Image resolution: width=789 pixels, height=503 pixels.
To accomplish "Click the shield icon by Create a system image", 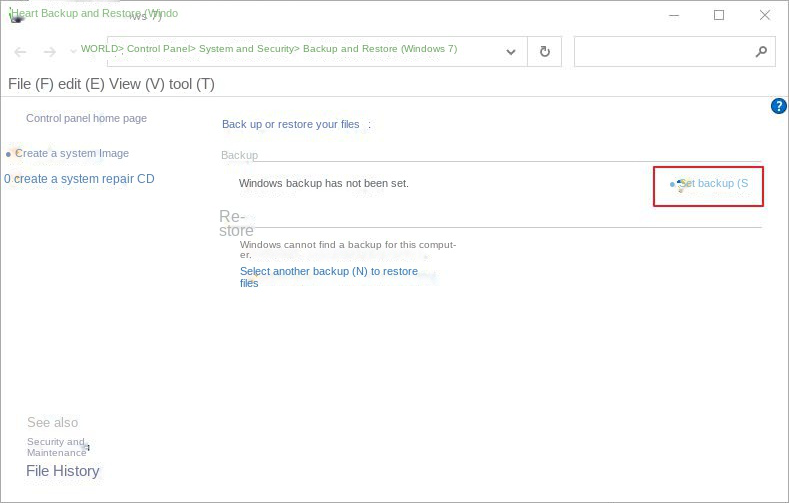I will tap(11, 154).
